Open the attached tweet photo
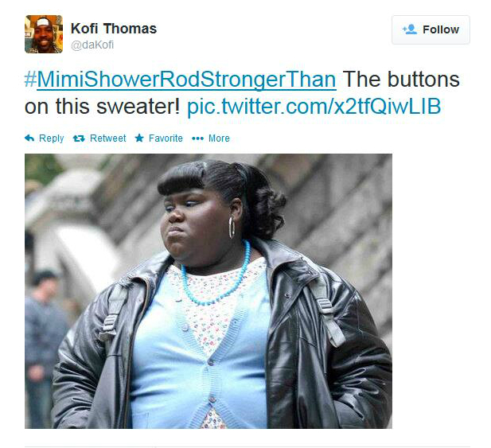The height and width of the screenshot is (448, 491). click(x=208, y=291)
